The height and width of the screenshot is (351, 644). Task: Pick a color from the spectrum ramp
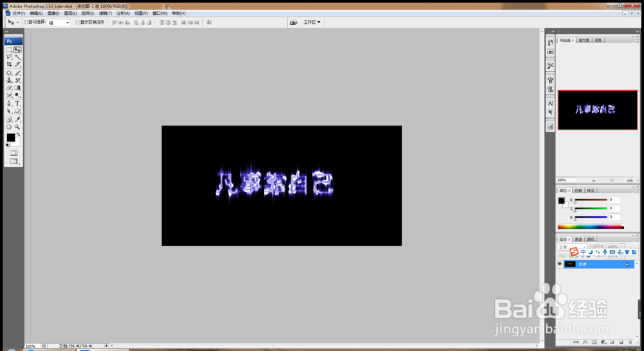tap(591, 227)
